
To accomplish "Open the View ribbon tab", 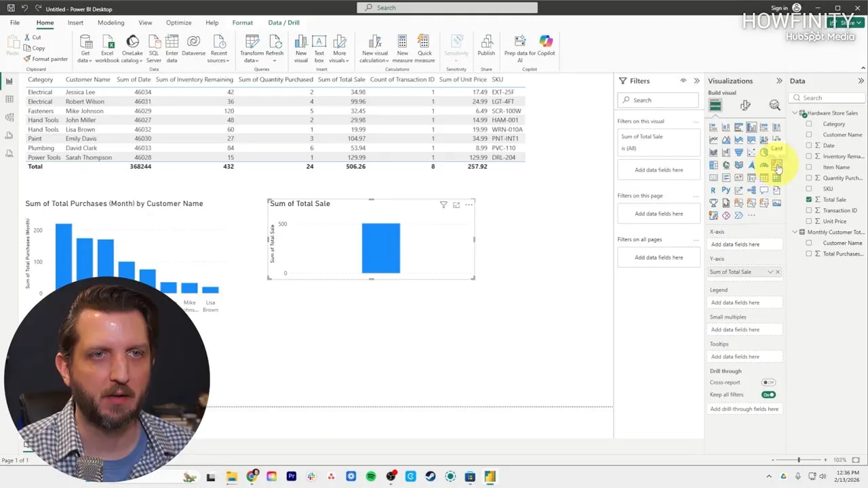I will coord(145,22).
